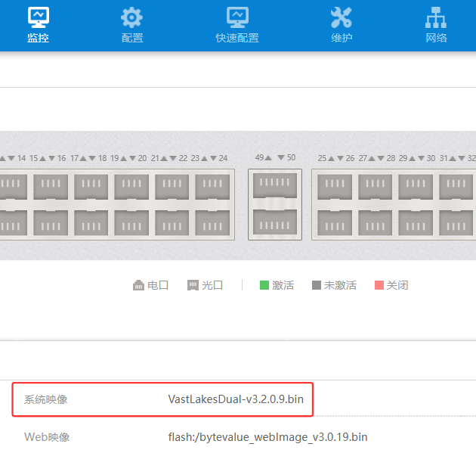
Task: Click the green 激活 legend swatch
Action: point(264,285)
